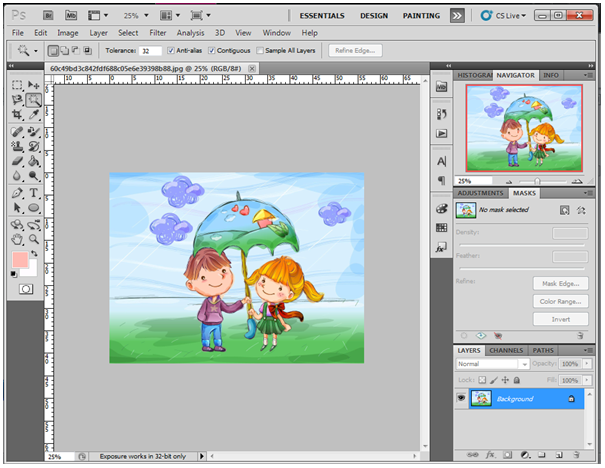Select the Magic Wand tool

(x=33, y=100)
